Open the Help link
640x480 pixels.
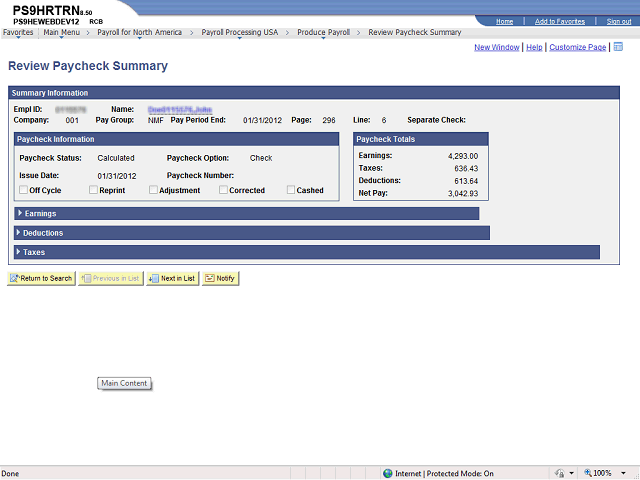[534, 47]
